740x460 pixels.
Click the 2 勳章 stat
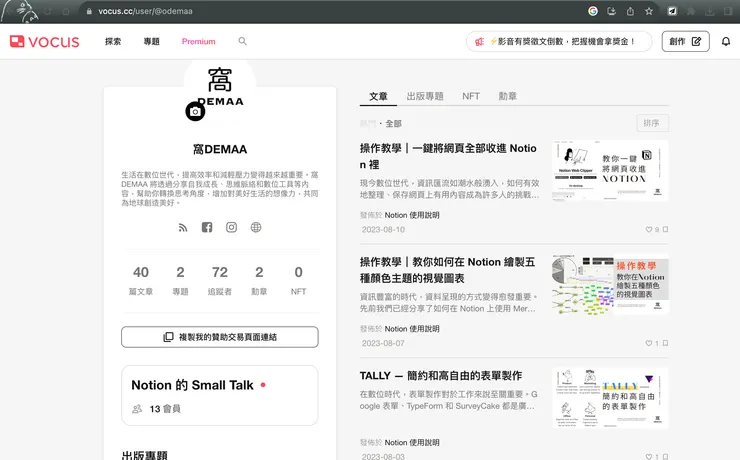coord(259,280)
